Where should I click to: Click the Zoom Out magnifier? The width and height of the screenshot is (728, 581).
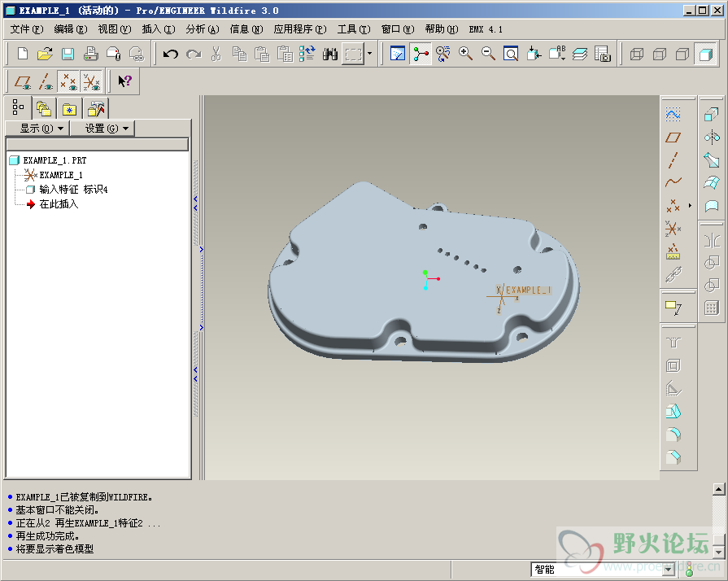488,54
